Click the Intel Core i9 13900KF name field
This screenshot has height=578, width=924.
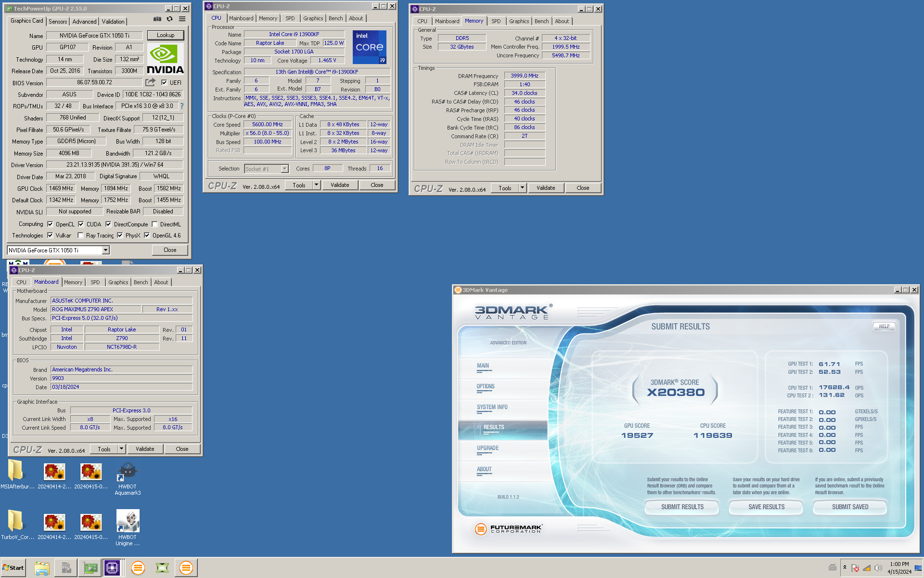point(294,34)
